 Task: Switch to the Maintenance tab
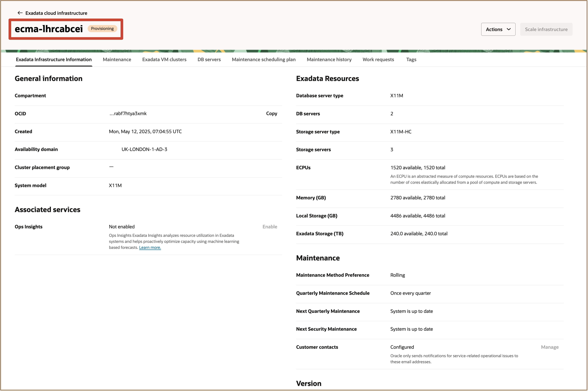click(117, 59)
